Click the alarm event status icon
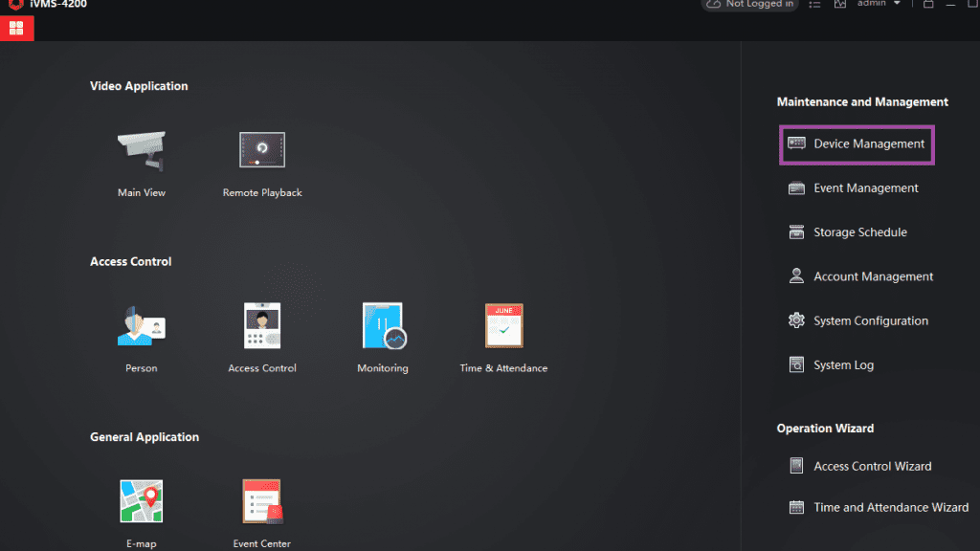980x551 pixels. (839, 4)
